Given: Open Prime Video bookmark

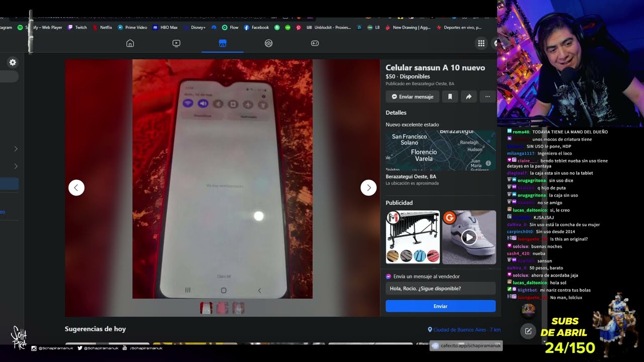Looking at the screenshot, I should (133, 28).
